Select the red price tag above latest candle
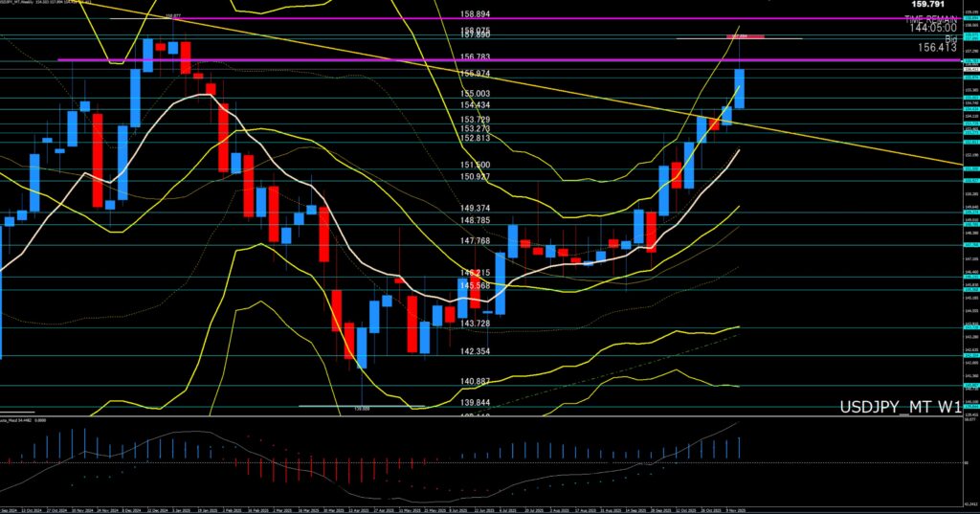This screenshot has height=514, width=980. [x=751, y=36]
